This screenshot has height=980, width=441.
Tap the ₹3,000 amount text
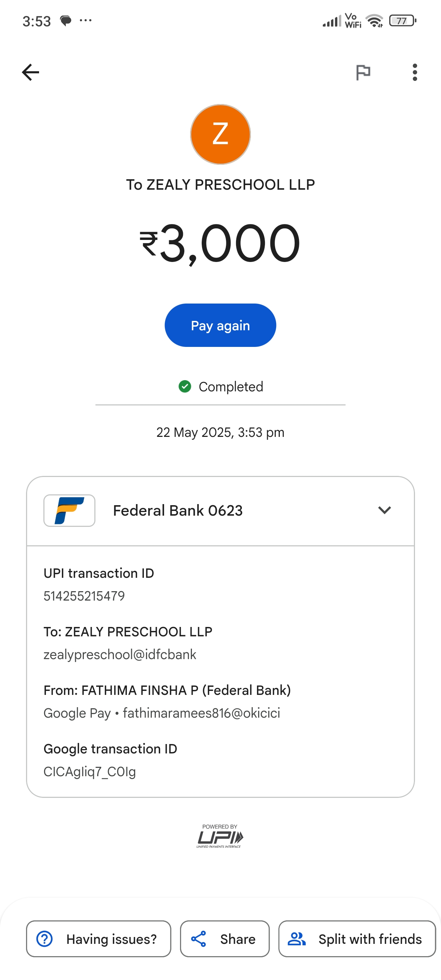pos(220,244)
